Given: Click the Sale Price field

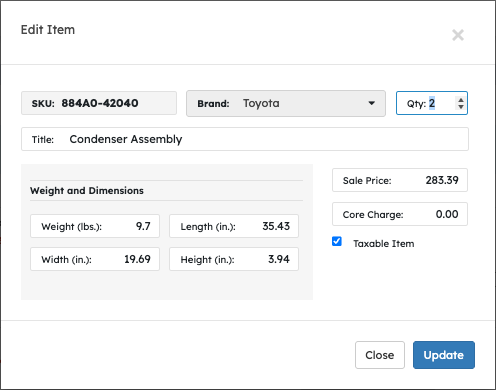Looking at the screenshot, I should click(x=400, y=180).
